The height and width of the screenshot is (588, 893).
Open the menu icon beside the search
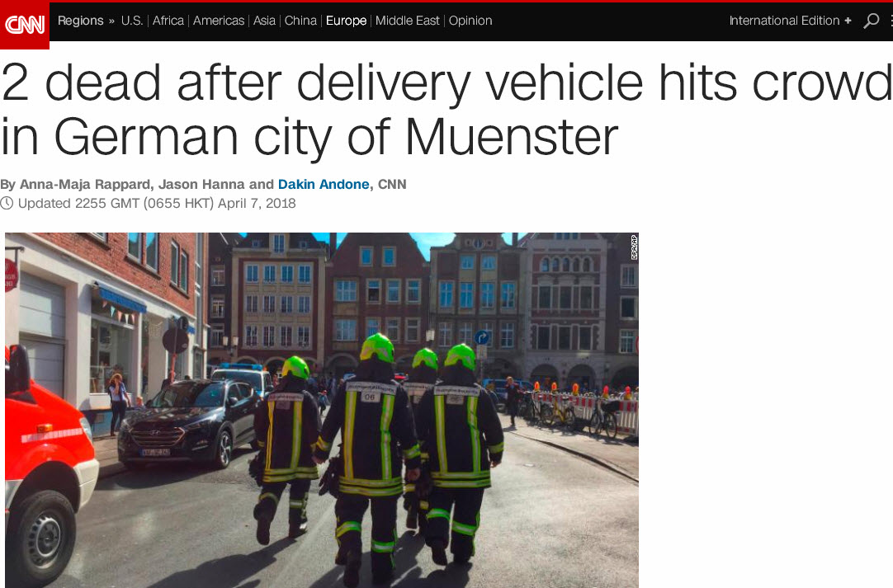click(x=891, y=21)
